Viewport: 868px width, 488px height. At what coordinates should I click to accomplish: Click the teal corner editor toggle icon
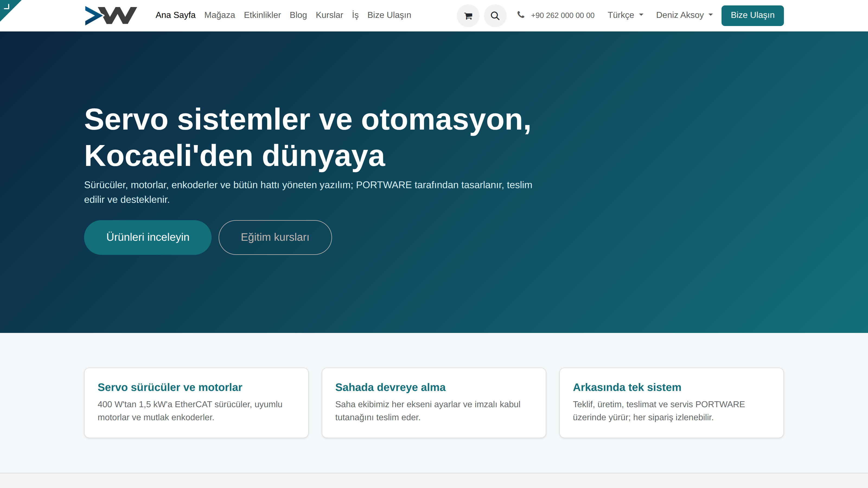[7, 7]
